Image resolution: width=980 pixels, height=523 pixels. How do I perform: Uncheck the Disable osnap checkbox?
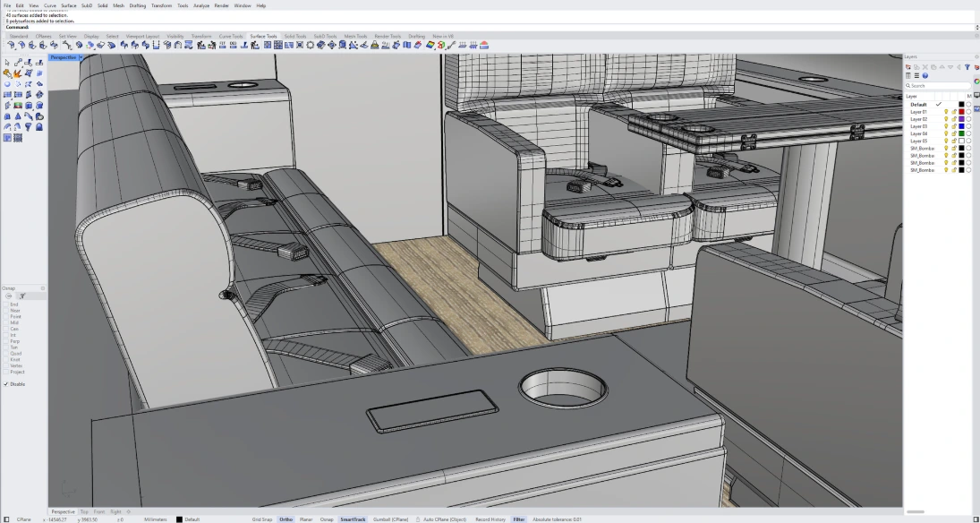click(x=5, y=384)
